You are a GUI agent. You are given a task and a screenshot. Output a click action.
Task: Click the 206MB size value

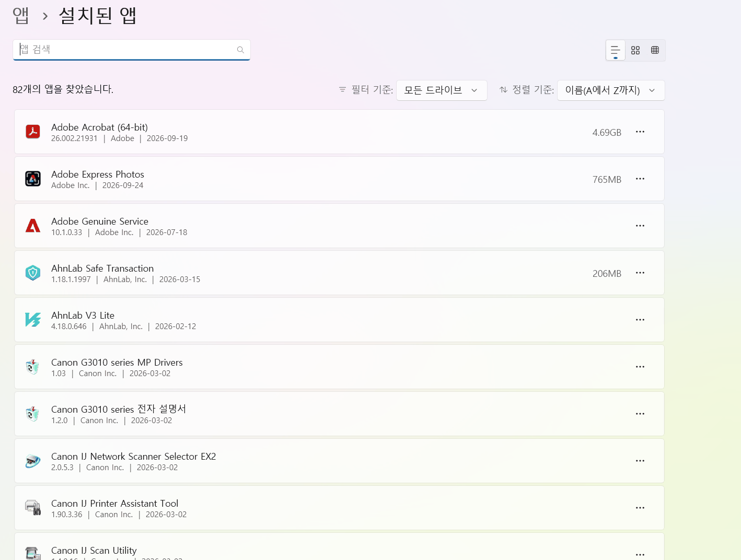pyautogui.click(x=607, y=274)
